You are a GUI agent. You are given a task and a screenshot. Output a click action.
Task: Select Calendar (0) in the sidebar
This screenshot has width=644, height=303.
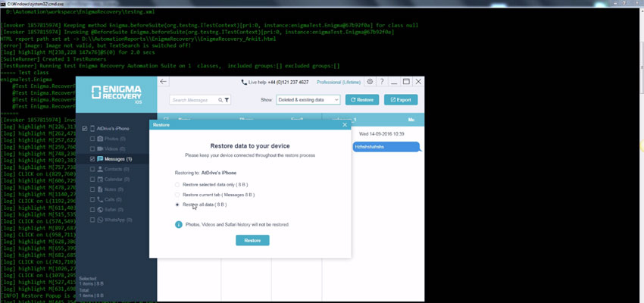[x=117, y=179]
